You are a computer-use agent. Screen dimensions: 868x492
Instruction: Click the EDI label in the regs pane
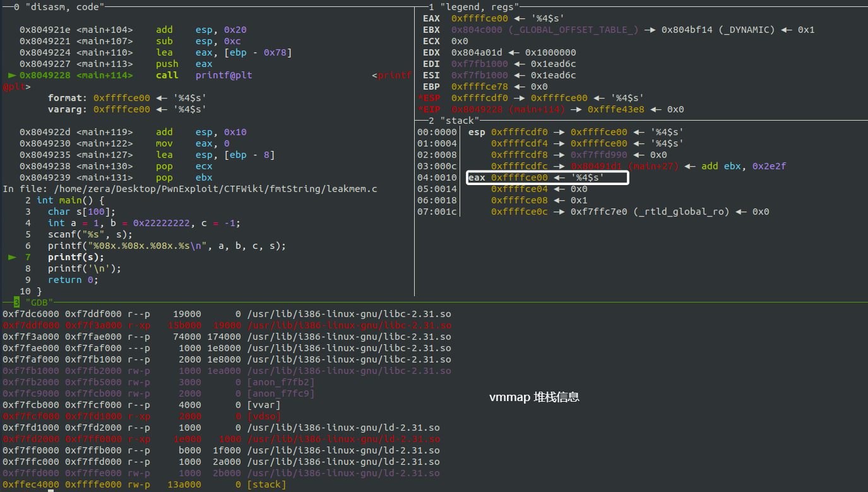click(x=431, y=64)
